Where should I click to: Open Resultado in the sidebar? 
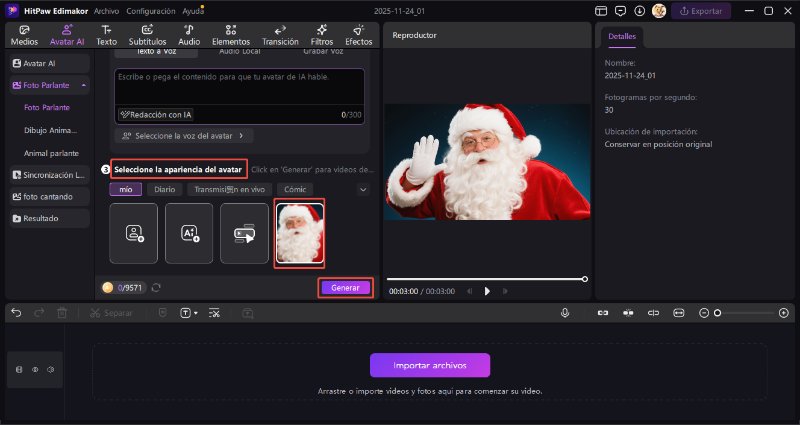(49, 218)
